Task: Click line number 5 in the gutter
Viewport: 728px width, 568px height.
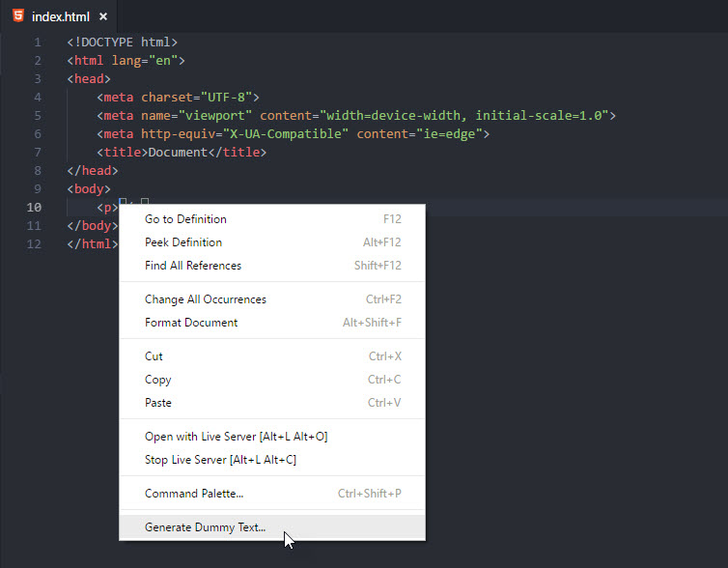Action: (38, 116)
